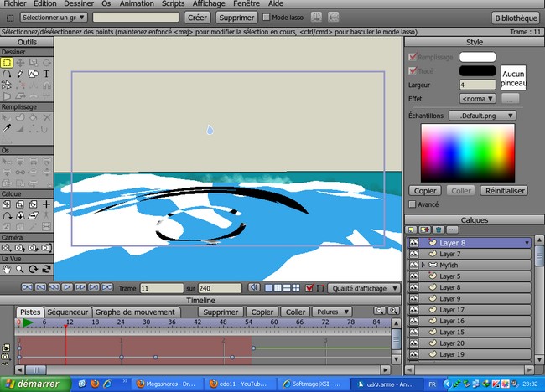Click the audio speaker icon below canvas
The image size is (545, 392).
pos(252,288)
